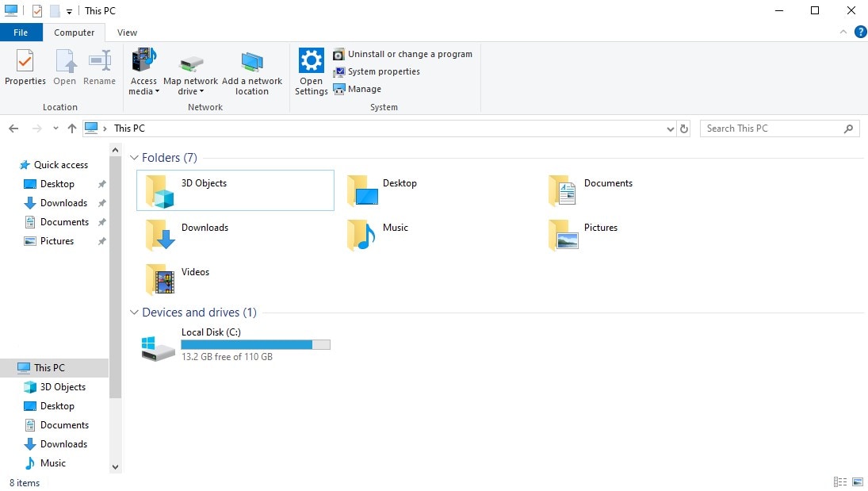
Task: Click the Forward navigation arrow
Action: (x=37, y=129)
